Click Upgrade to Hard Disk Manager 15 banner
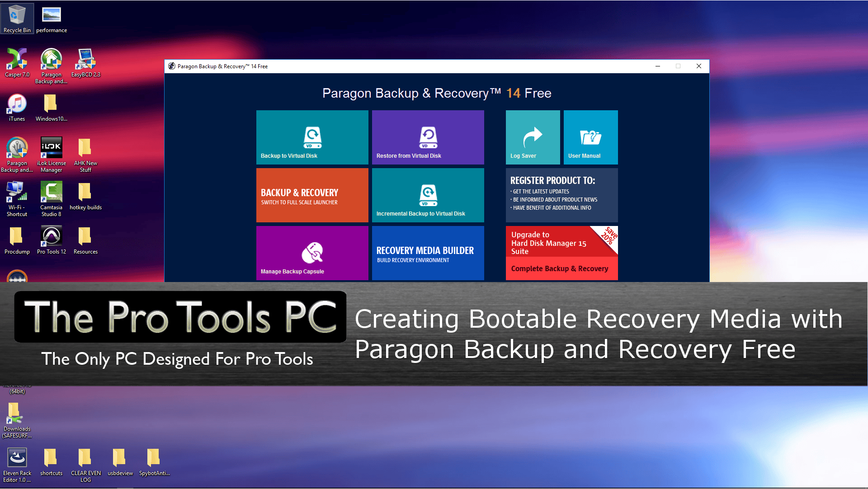Screen dimensions: 868x489 [x=562, y=241]
